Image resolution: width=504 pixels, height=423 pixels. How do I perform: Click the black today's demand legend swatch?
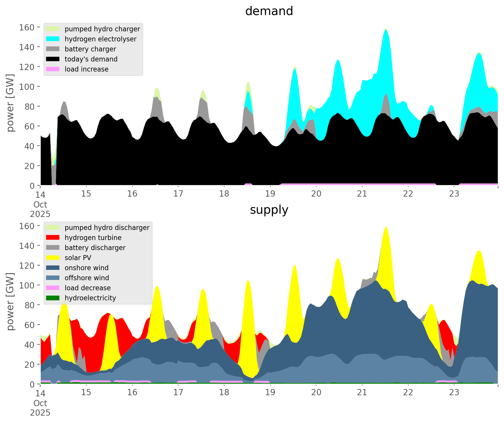[x=53, y=59]
